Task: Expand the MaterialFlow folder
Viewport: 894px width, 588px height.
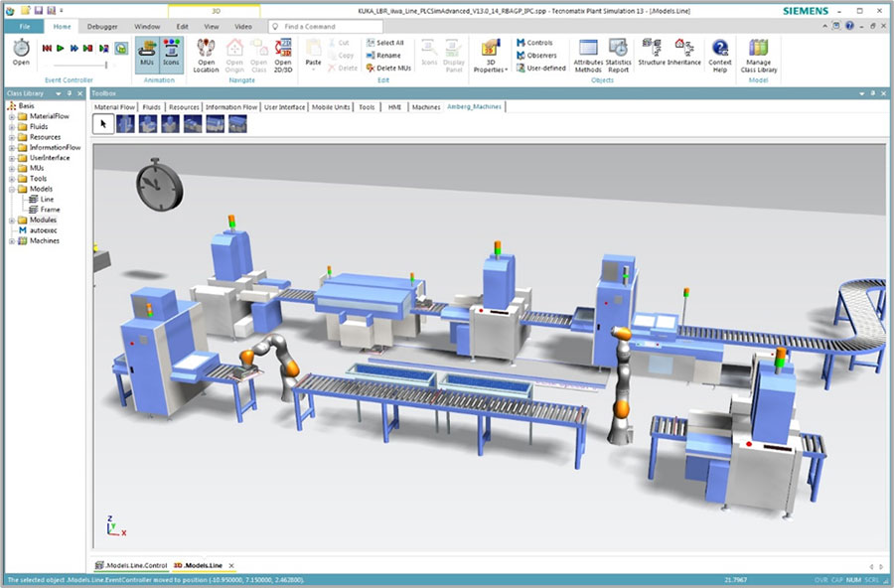Action: pyautogui.click(x=11, y=116)
